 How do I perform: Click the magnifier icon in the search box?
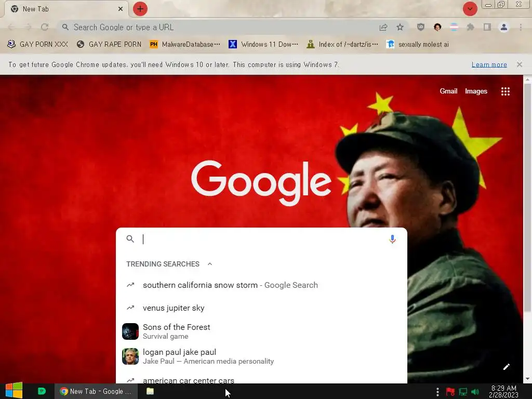pyautogui.click(x=130, y=239)
